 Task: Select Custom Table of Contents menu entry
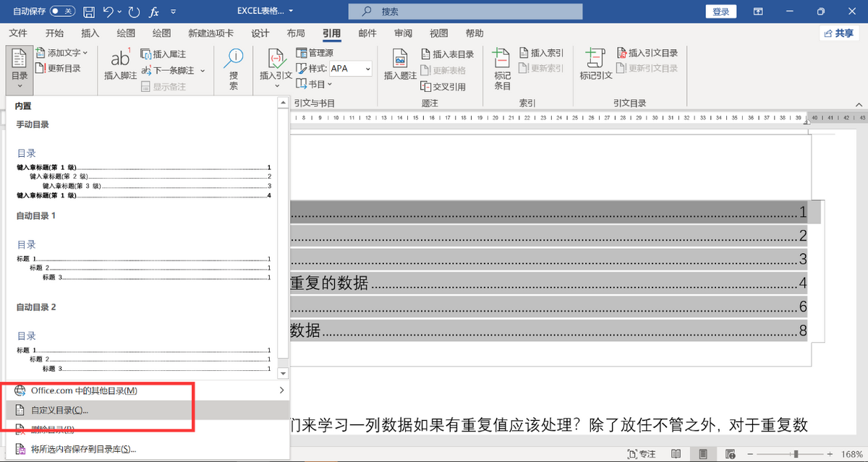click(x=59, y=410)
